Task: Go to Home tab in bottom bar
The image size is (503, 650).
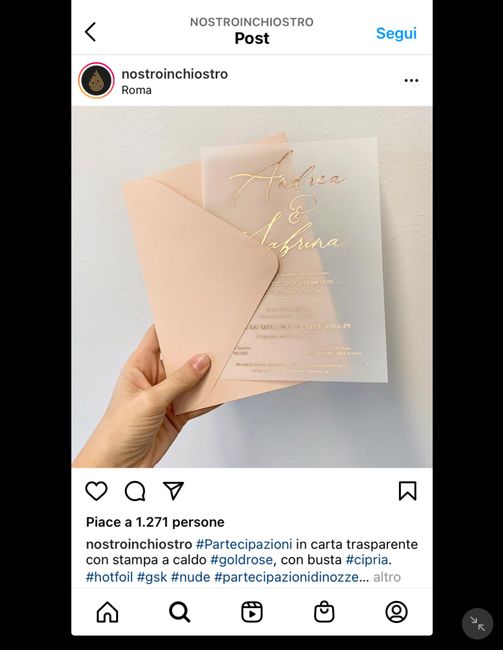Action: (x=107, y=612)
